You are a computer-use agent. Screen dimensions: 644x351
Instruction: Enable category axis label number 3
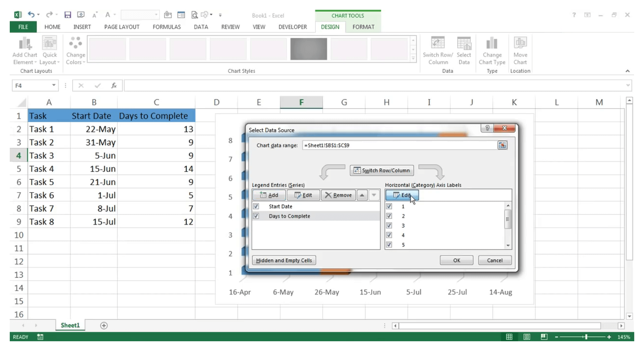(x=389, y=225)
